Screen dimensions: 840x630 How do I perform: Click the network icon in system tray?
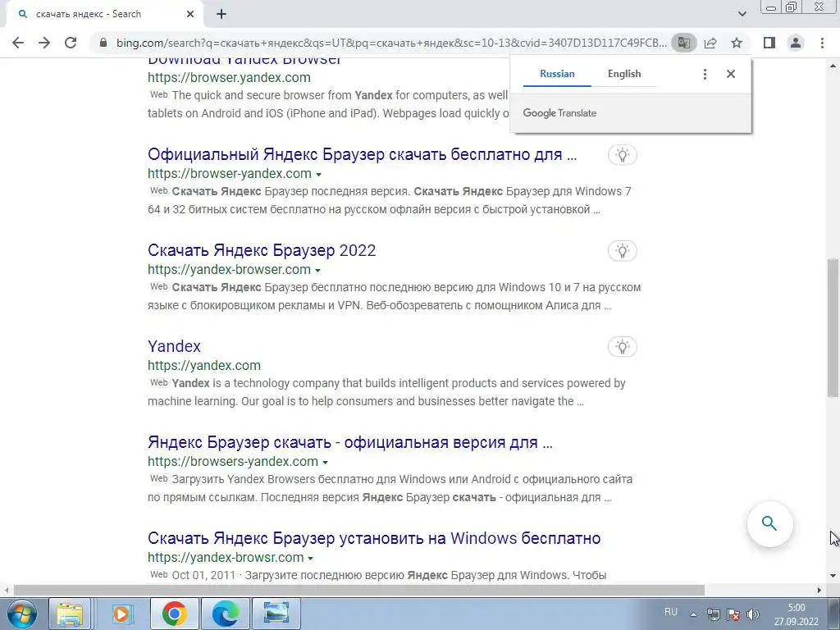713,614
